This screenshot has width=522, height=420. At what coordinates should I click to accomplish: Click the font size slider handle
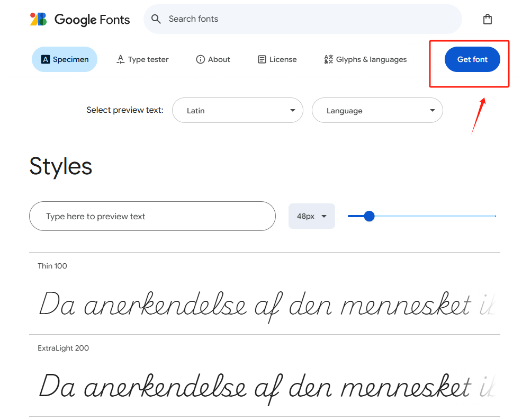tap(370, 216)
